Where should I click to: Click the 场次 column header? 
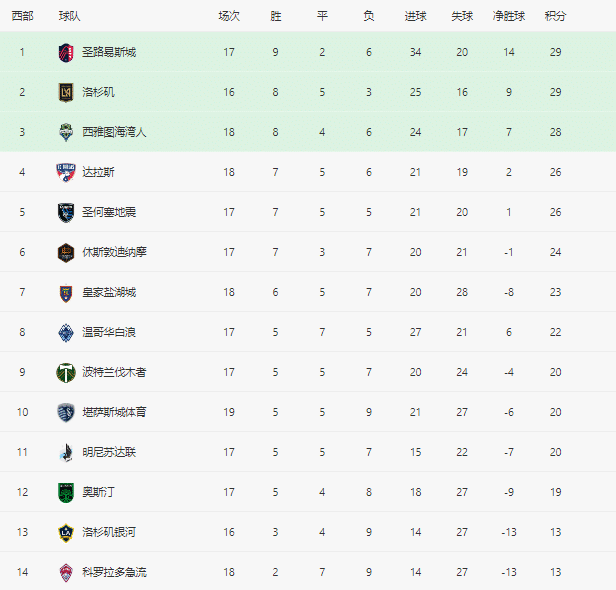[x=229, y=17]
